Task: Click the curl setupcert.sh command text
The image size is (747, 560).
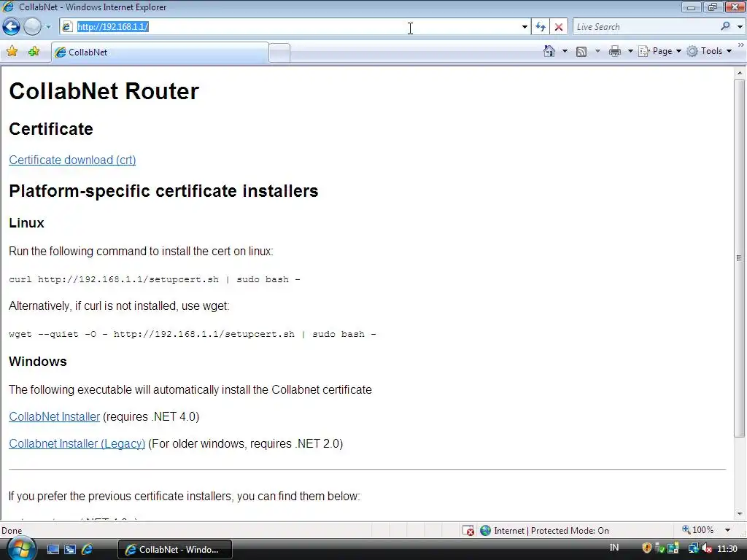Action: tap(155, 279)
